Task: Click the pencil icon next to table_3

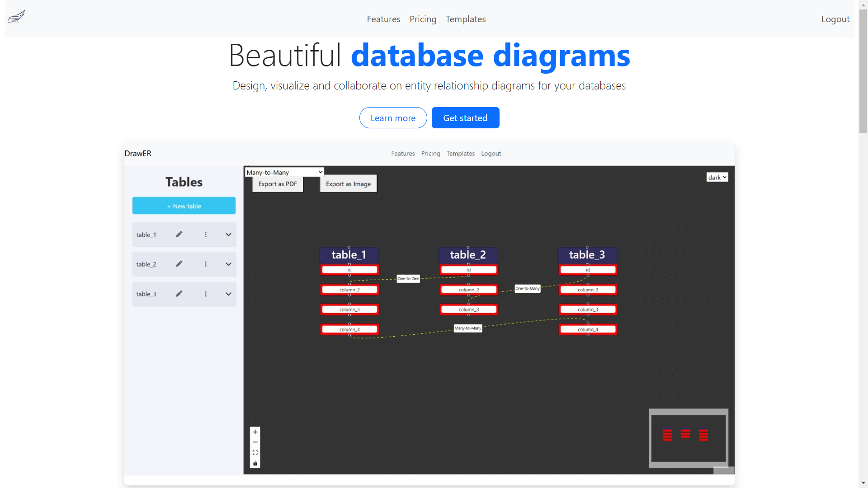Action: (179, 294)
